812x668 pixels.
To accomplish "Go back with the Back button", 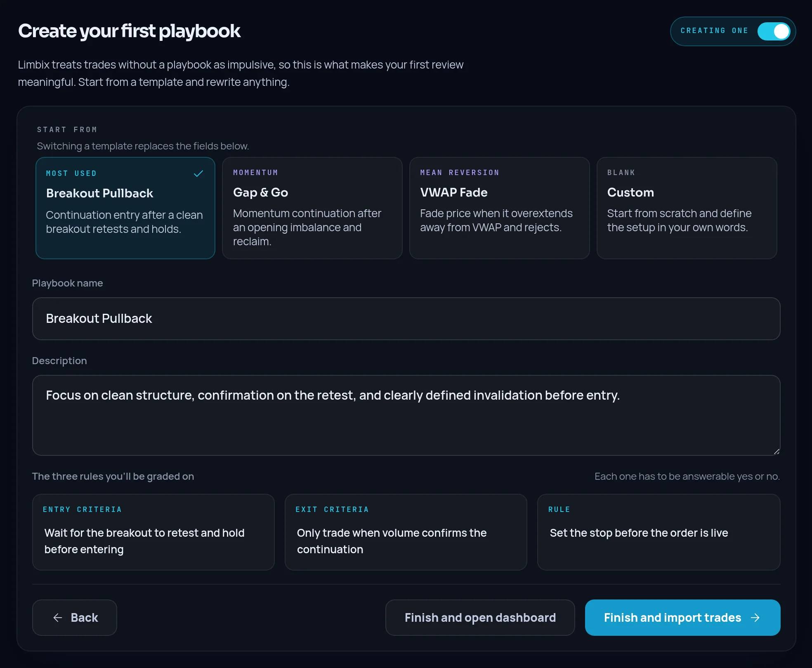I will point(75,618).
